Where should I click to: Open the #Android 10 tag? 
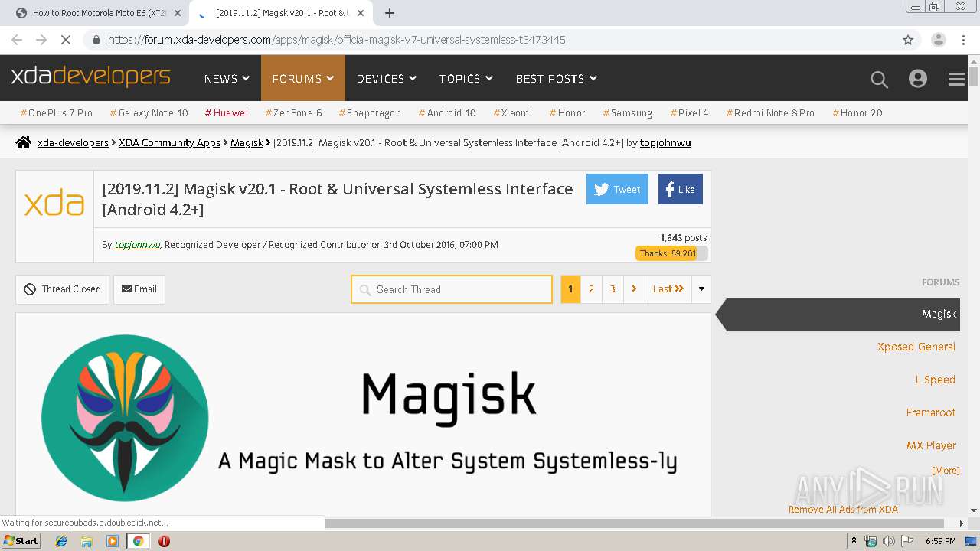click(x=447, y=112)
